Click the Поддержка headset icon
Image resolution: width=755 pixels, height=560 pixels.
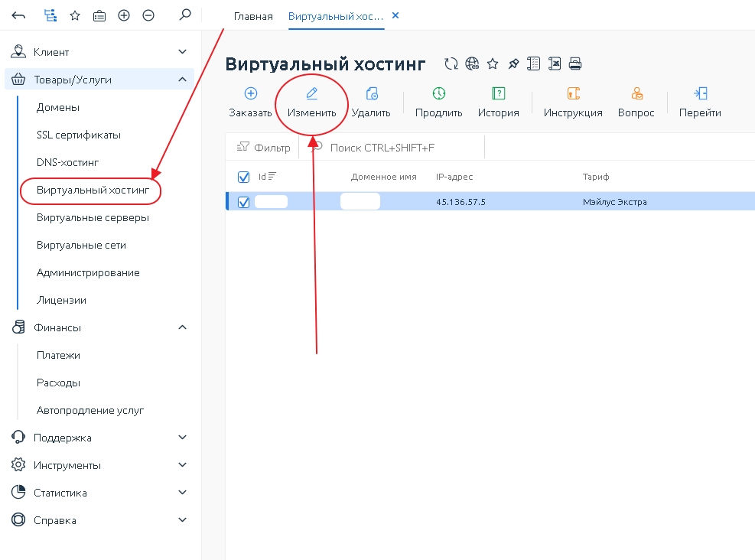18,438
